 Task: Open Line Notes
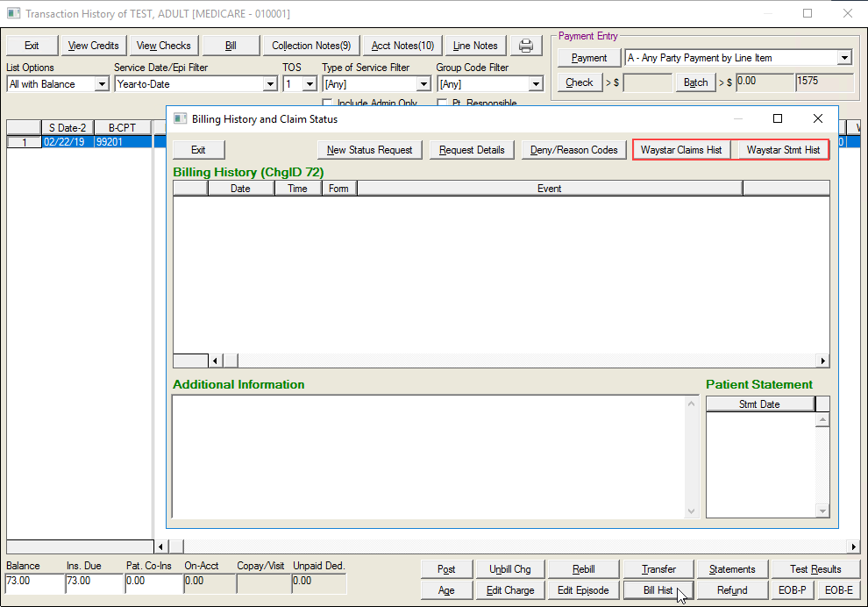[x=475, y=46]
